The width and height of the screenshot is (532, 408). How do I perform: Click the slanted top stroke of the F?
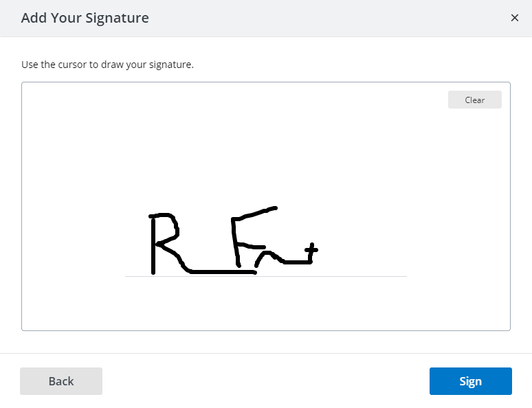point(258,212)
